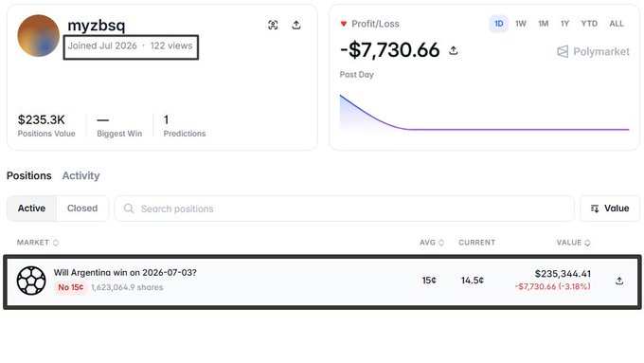Click the 'Past Day' label
644x363 pixels.
[x=356, y=75]
